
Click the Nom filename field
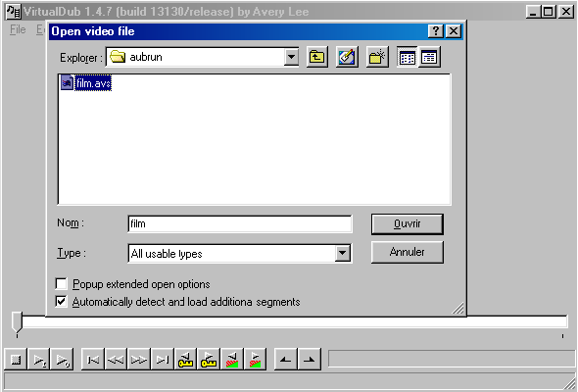pyautogui.click(x=240, y=223)
